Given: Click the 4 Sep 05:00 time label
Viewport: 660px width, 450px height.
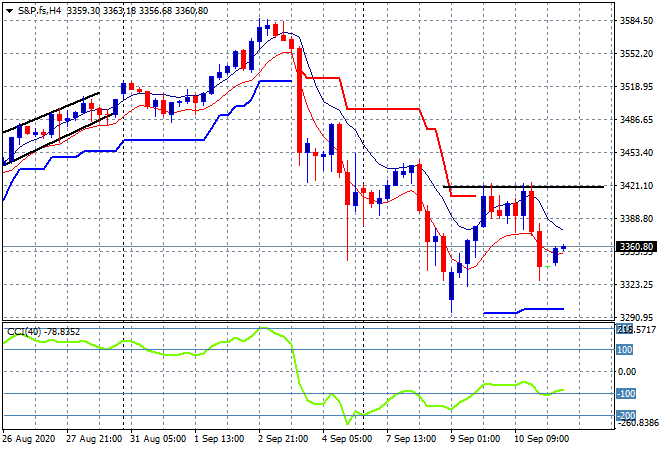Looking at the screenshot, I should click(x=347, y=439).
